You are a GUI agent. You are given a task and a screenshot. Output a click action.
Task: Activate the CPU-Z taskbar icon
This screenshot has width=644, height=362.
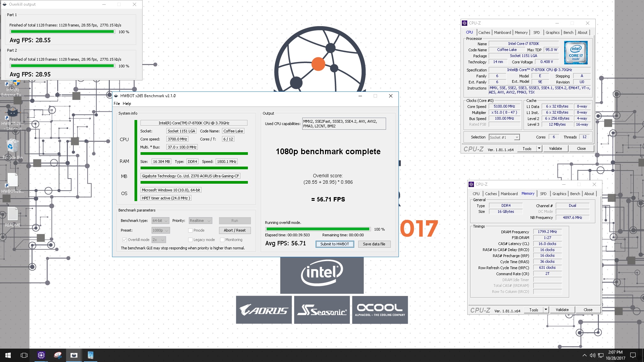[41, 355]
